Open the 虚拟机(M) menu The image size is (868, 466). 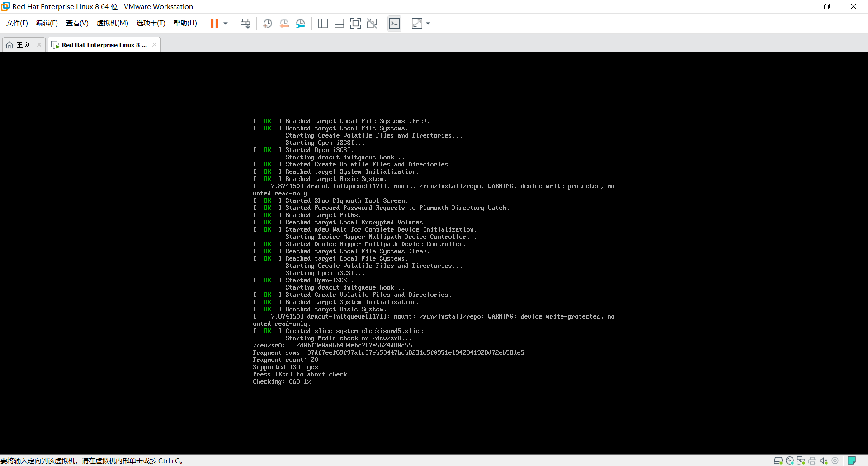[x=113, y=23]
